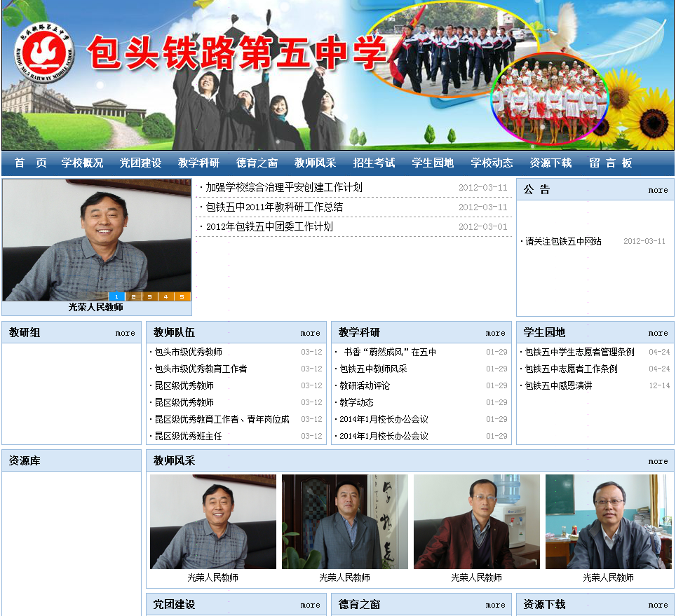The image size is (676, 616).
Task: Expand the 公告 panel with more link
Action: coord(658,190)
